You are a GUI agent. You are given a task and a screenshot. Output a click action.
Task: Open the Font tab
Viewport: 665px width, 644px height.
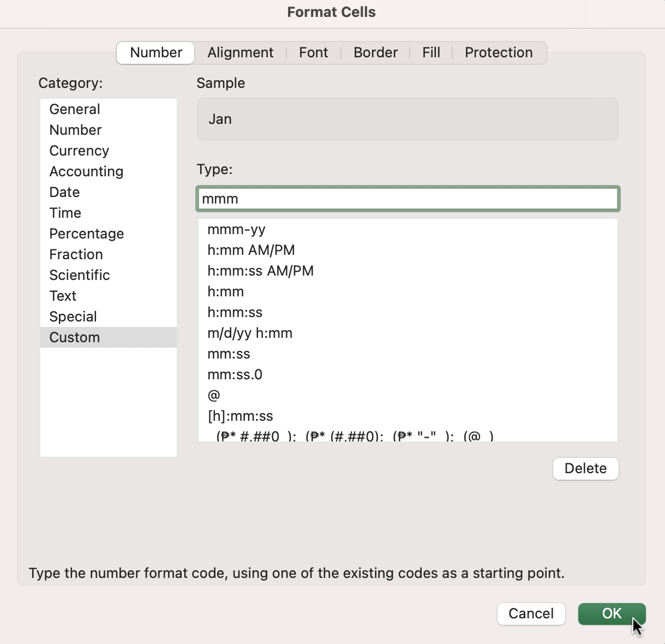(314, 53)
